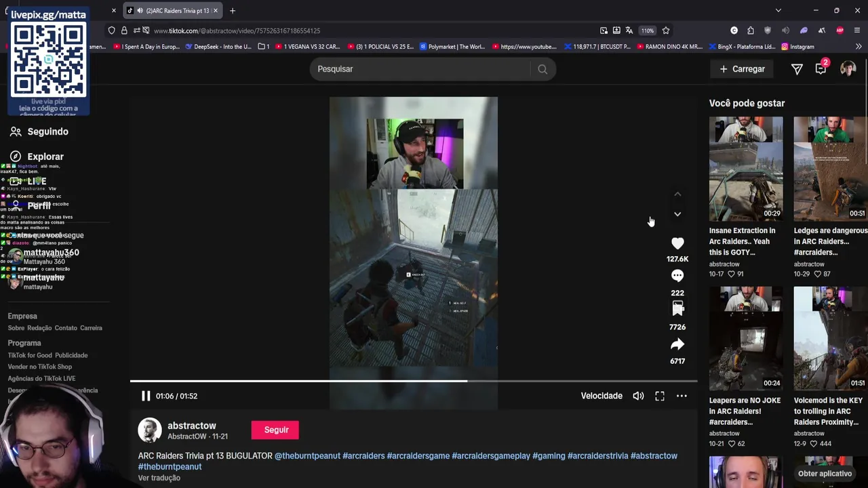The image size is (868, 488).
Task: Open the browser extensions puzzle icon
Action: click(751, 30)
